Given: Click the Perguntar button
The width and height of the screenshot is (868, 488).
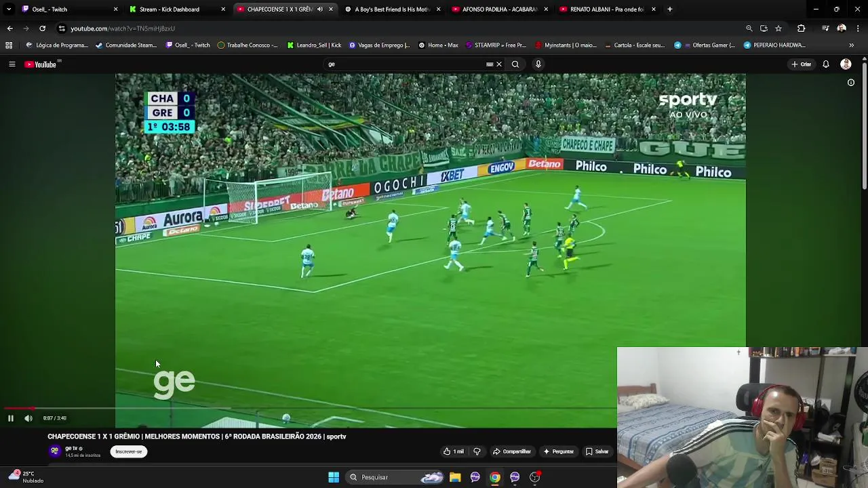Looking at the screenshot, I should (558, 451).
